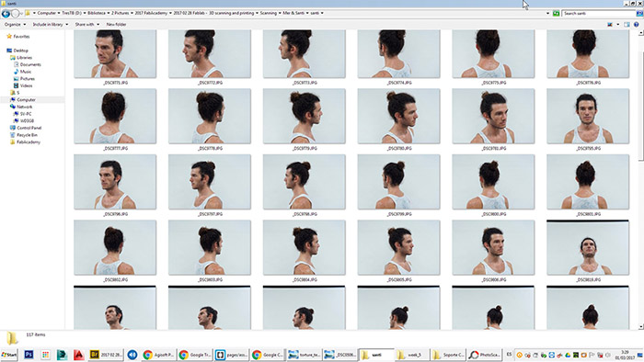Click the Explorer forward arrow button

[16, 14]
